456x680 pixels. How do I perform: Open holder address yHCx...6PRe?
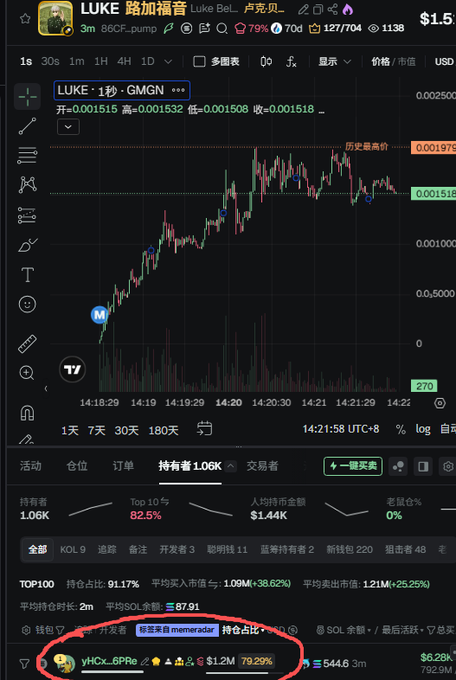click(109, 661)
